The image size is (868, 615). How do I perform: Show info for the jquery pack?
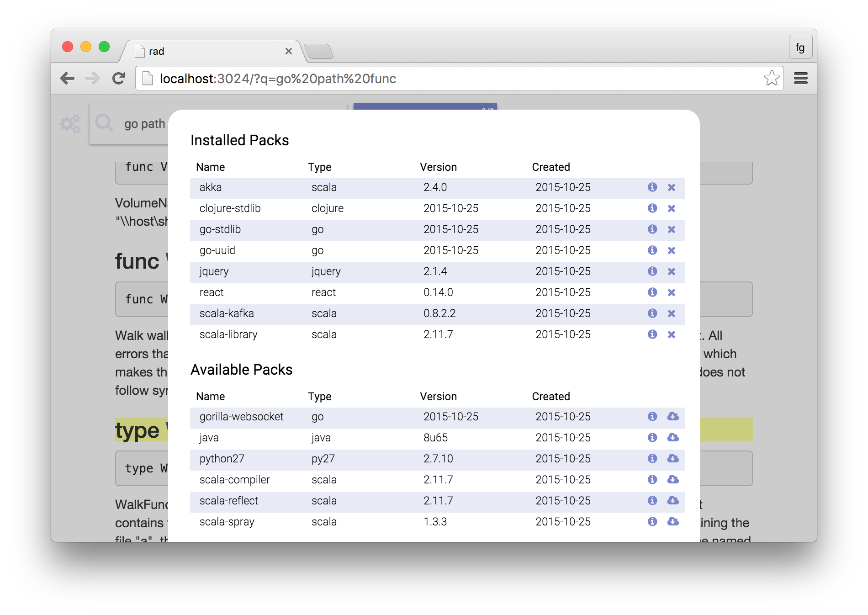(x=652, y=271)
